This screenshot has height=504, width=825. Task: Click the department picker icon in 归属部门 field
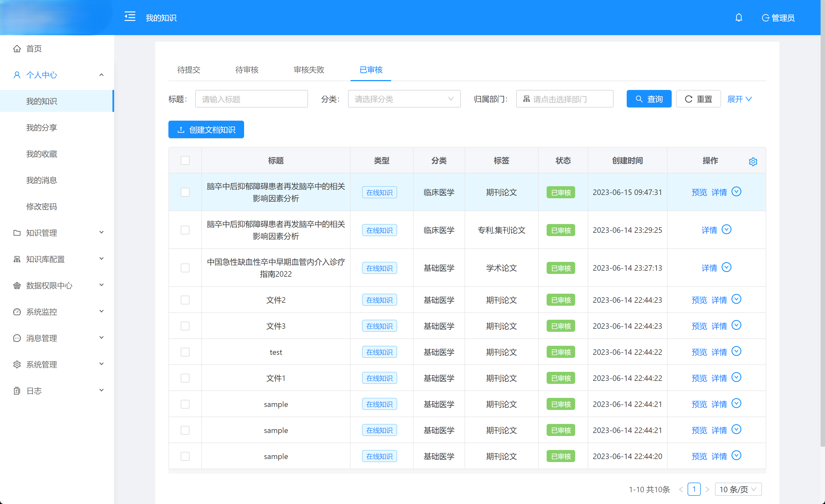coord(527,99)
